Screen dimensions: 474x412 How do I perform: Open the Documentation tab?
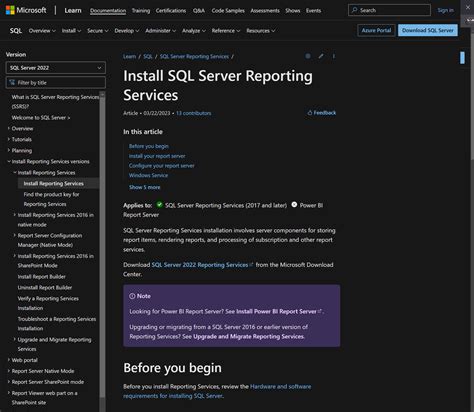click(x=108, y=11)
